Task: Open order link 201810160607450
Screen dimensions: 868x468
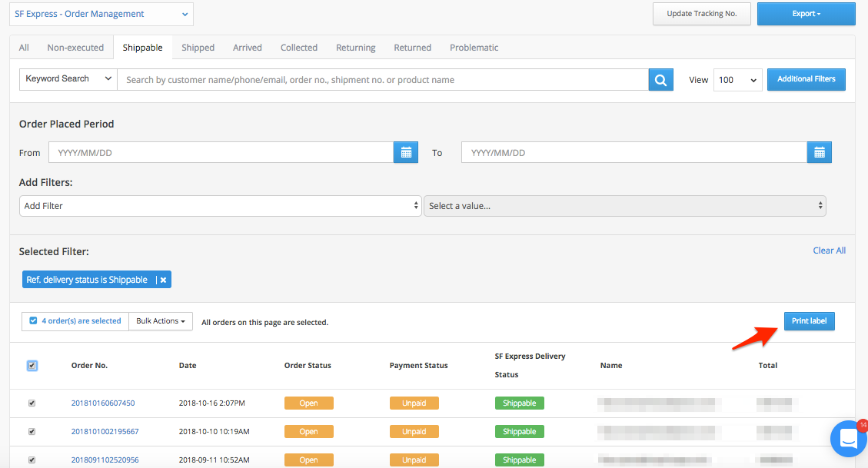Action: coord(103,403)
